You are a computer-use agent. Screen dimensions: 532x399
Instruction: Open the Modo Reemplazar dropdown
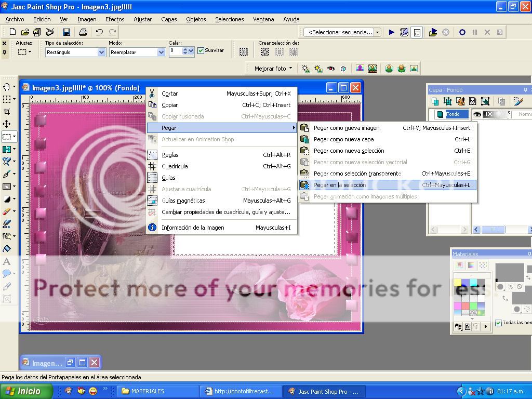pos(161,52)
